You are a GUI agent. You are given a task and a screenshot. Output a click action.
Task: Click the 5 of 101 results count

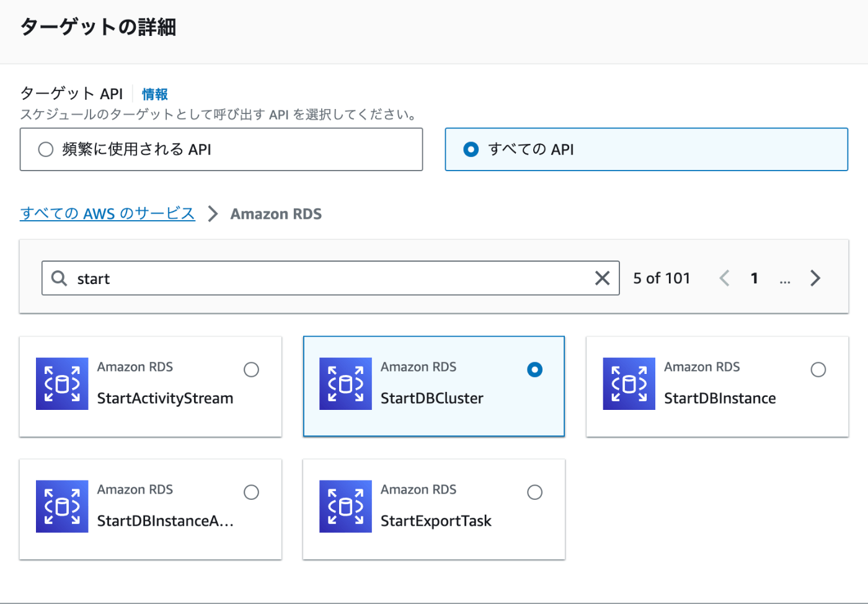[x=662, y=278]
